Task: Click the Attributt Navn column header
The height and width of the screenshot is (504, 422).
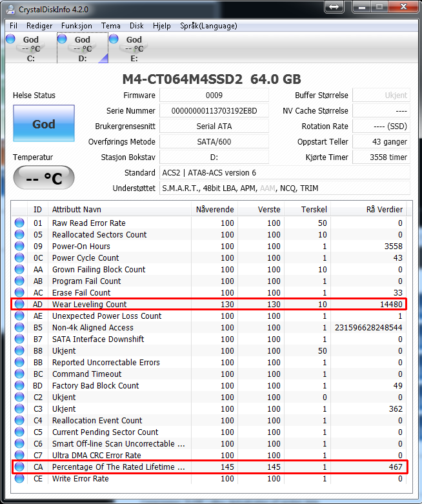Action: pos(119,210)
